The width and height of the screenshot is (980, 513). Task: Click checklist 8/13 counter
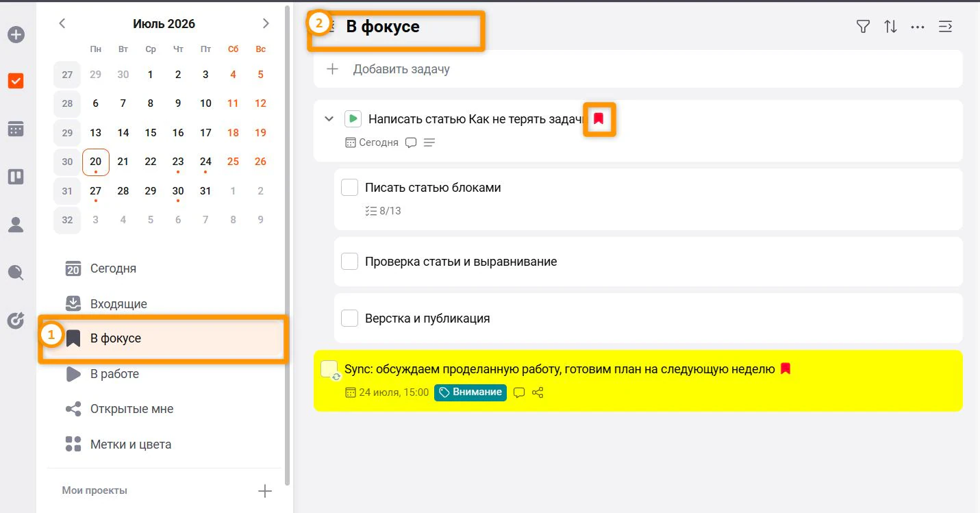coord(384,211)
